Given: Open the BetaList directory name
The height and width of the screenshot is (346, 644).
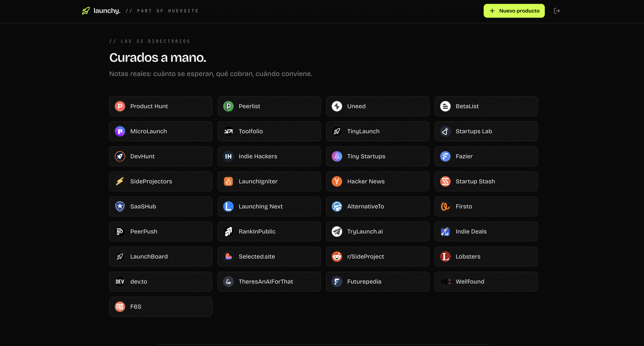Looking at the screenshot, I should tap(467, 106).
